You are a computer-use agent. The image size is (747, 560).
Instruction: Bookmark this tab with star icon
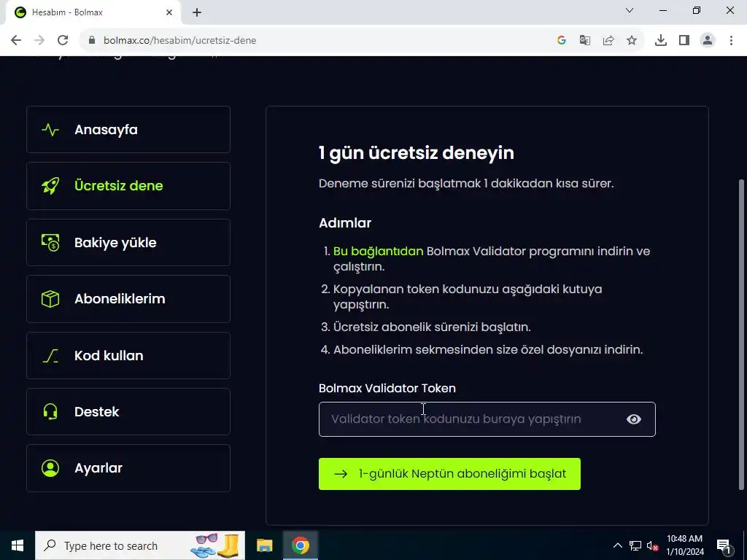(632, 41)
